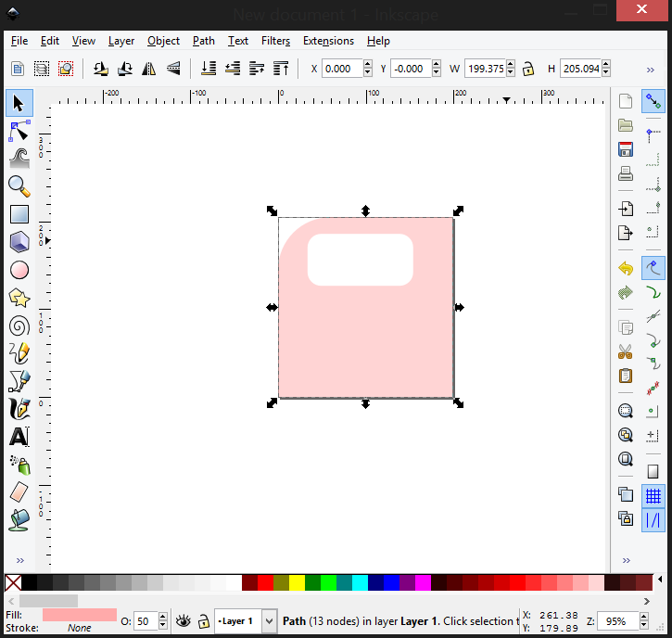Select the Tweak tool
Image resolution: width=672 pixels, height=638 pixels.
pyautogui.click(x=19, y=159)
